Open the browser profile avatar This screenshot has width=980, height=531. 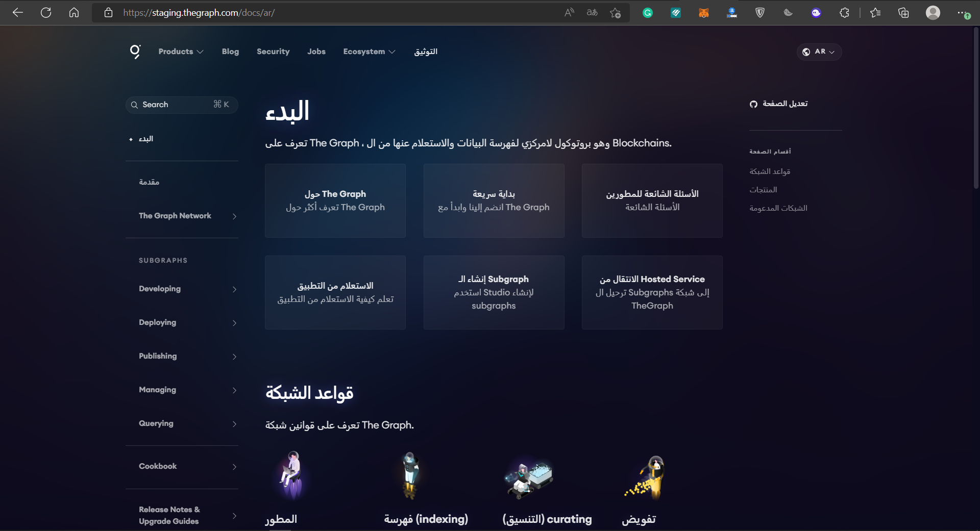(x=933, y=13)
